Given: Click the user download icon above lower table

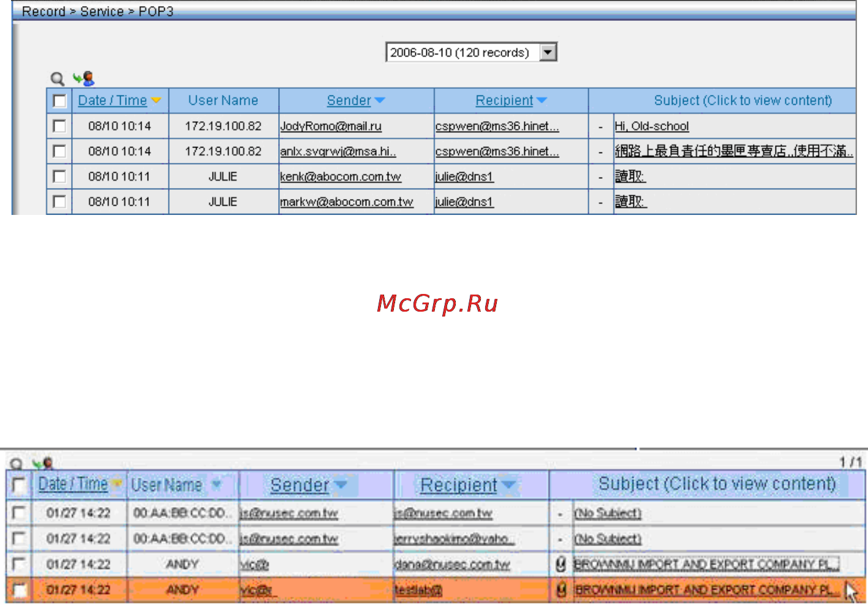Looking at the screenshot, I should (x=43, y=463).
